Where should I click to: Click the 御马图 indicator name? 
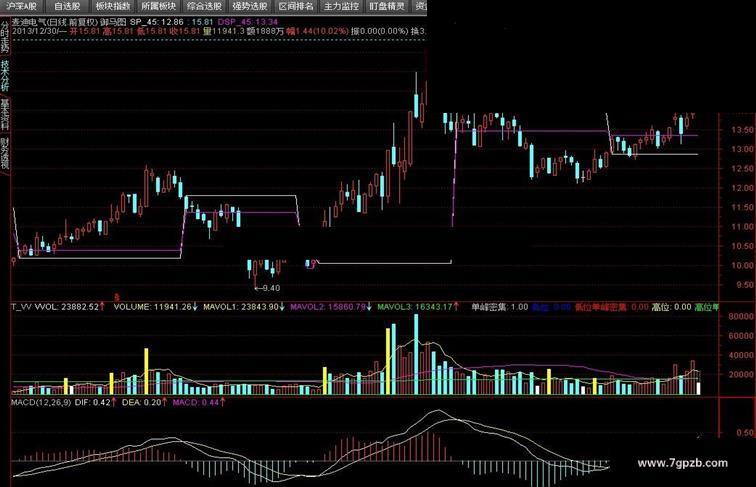113,22
